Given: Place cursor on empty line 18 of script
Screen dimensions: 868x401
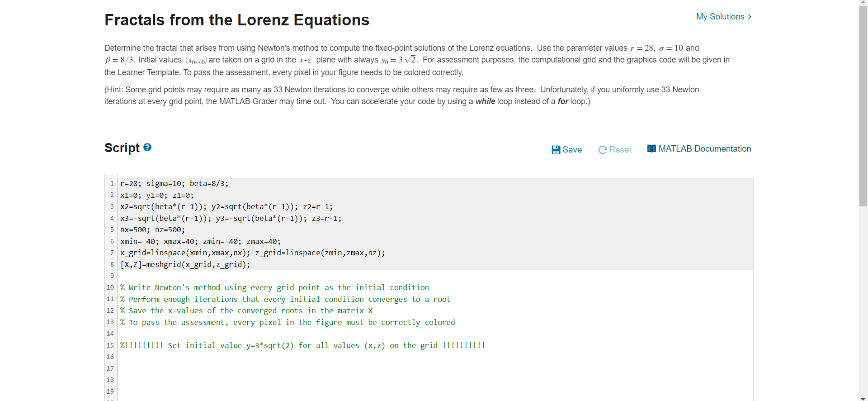Looking at the screenshot, I should [x=435, y=380].
